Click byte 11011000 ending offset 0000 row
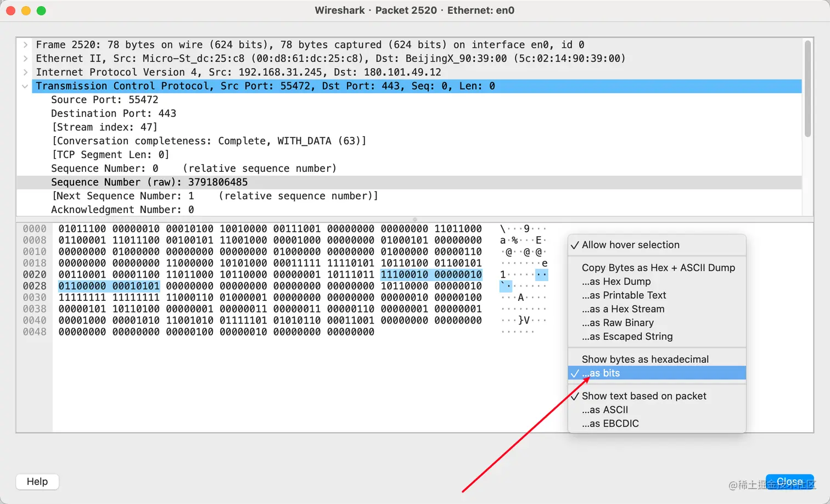The height and width of the screenshot is (504, 830). (x=458, y=228)
